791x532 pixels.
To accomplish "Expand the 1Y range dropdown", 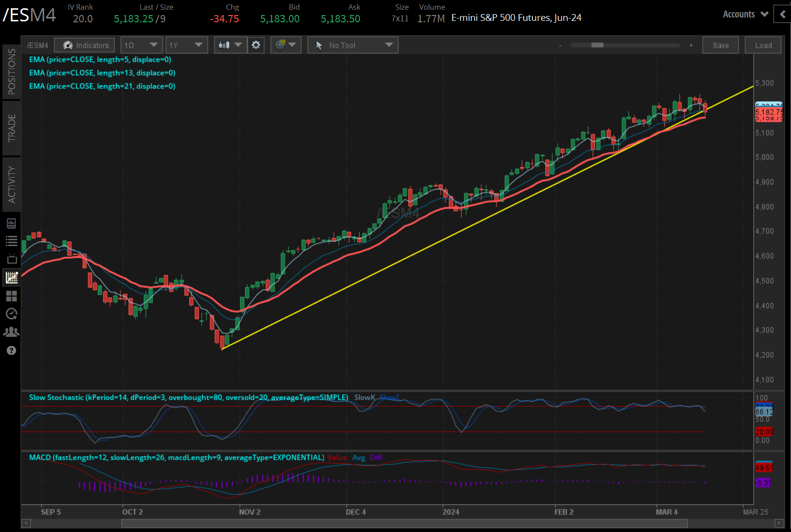I will click(186, 45).
